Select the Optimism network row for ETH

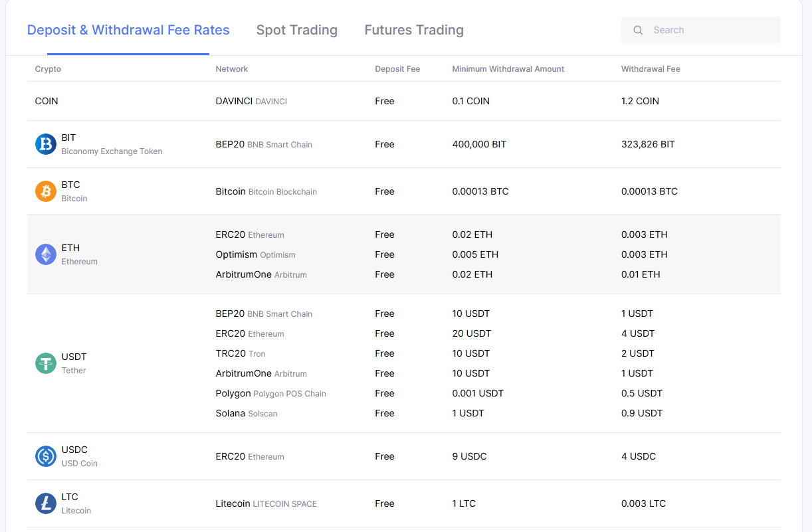(x=256, y=254)
